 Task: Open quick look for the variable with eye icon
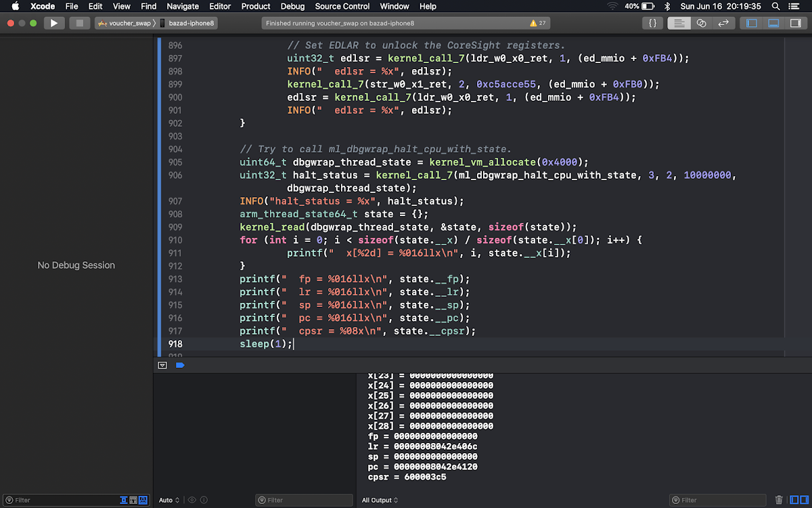(x=191, y=500)
